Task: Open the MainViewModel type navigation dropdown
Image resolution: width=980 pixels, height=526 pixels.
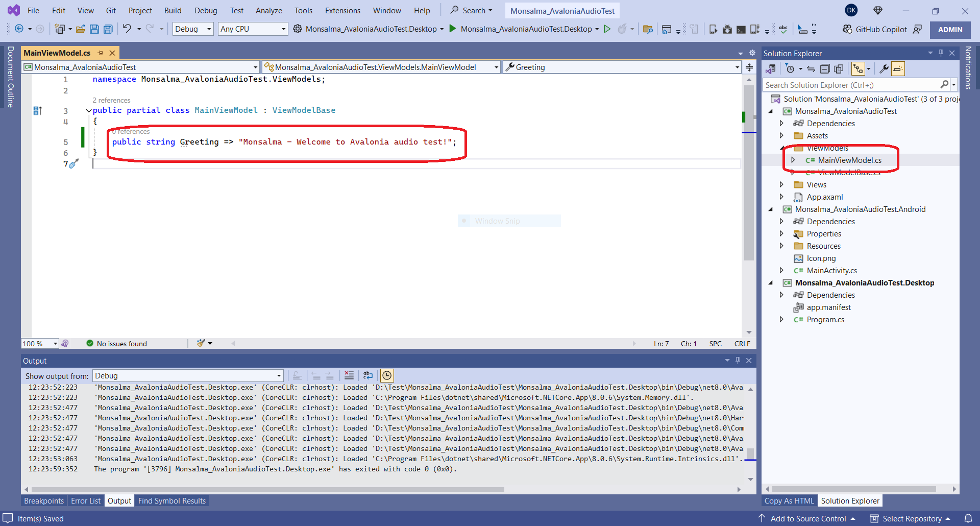Action: point(381,67)
